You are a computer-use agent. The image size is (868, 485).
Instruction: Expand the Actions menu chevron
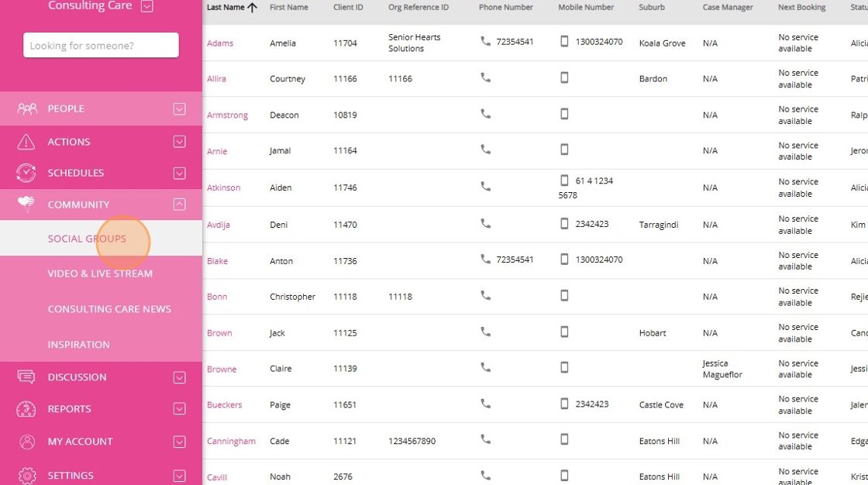pyautogui.click(x=179, y=142)
